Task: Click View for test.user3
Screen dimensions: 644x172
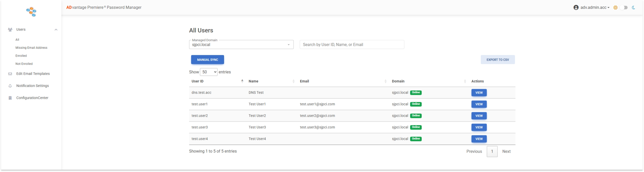Action: tap(479, 127)
